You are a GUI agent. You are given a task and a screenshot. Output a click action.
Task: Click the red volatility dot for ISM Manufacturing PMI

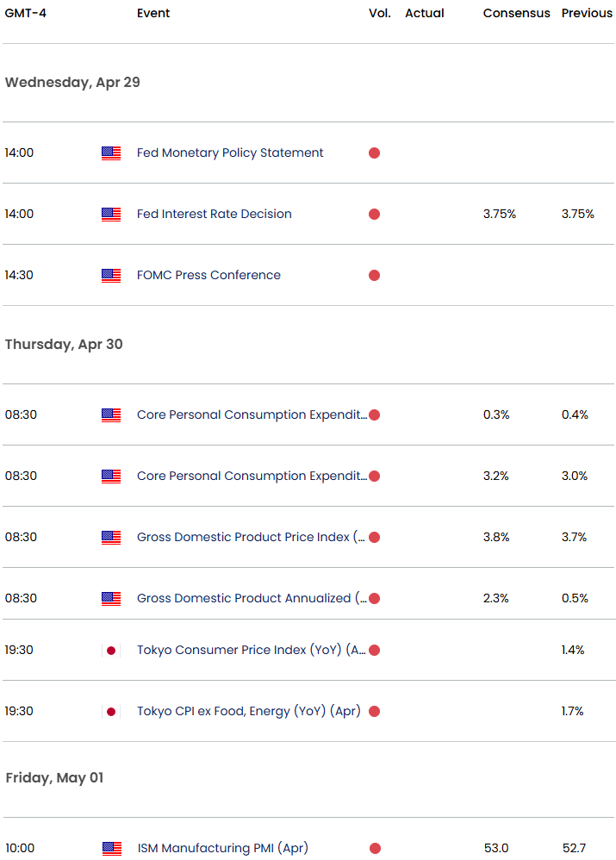[375, 849]
